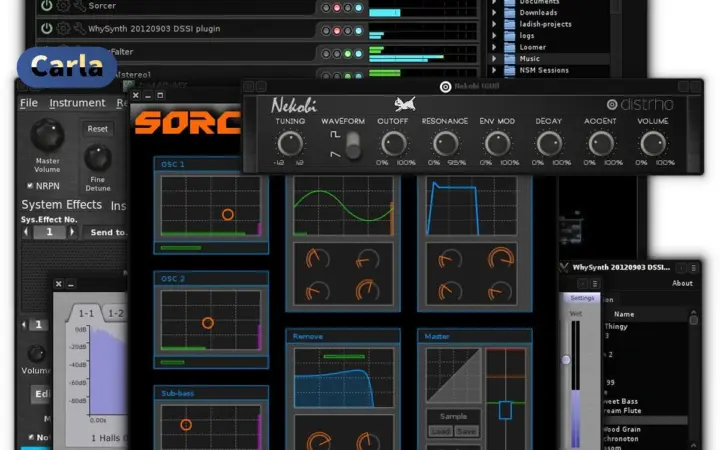
Task: Open the About menu in WhySynth window
Action: click(682, 283)
